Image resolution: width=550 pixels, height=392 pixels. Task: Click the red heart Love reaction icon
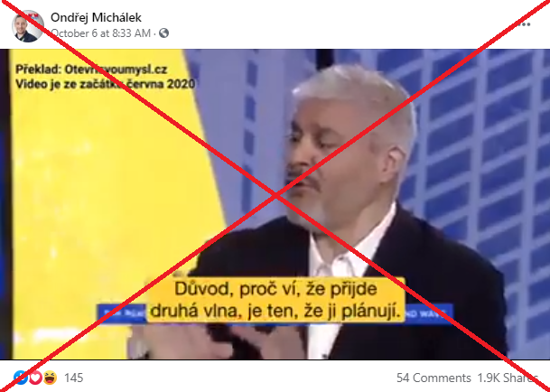pos(35,378)
